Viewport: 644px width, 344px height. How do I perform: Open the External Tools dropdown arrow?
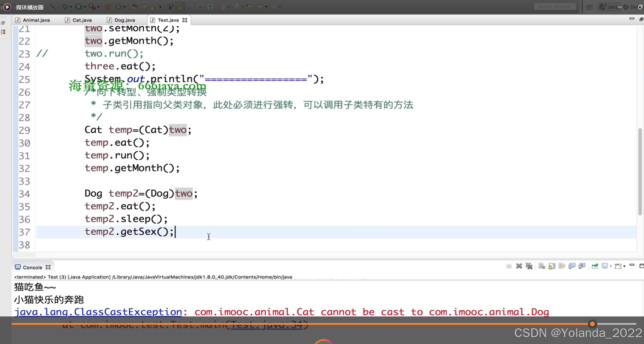click(98, 7)
